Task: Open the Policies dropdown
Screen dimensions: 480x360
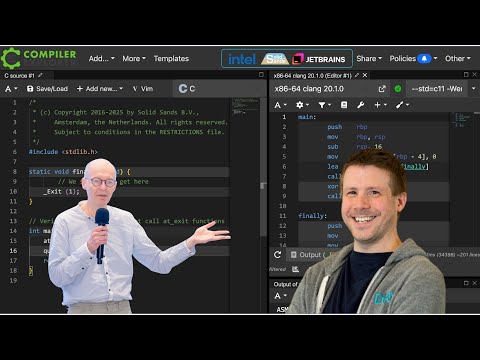Action: click(413, 59)
